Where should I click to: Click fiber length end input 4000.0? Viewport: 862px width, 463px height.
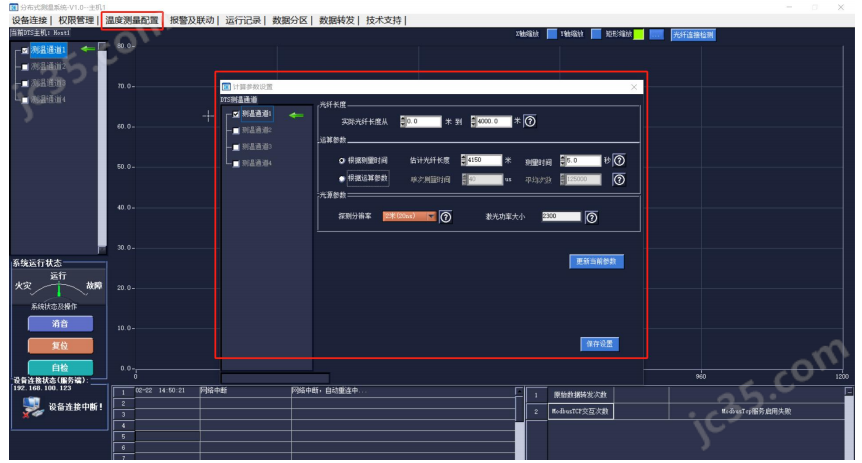point(494,122)
